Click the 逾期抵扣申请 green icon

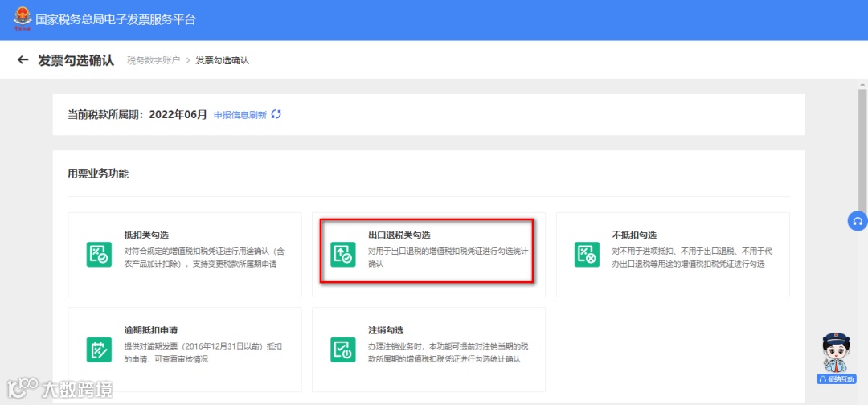click(99, 350)
